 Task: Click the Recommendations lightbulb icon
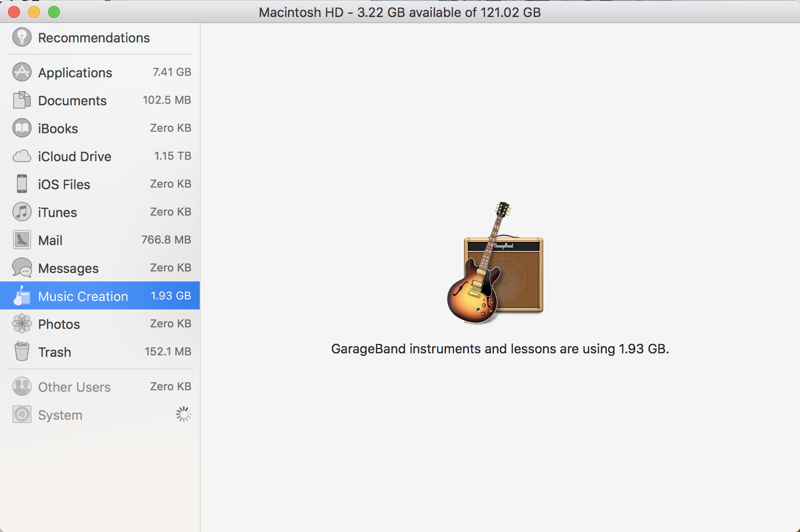coord(22,37)
